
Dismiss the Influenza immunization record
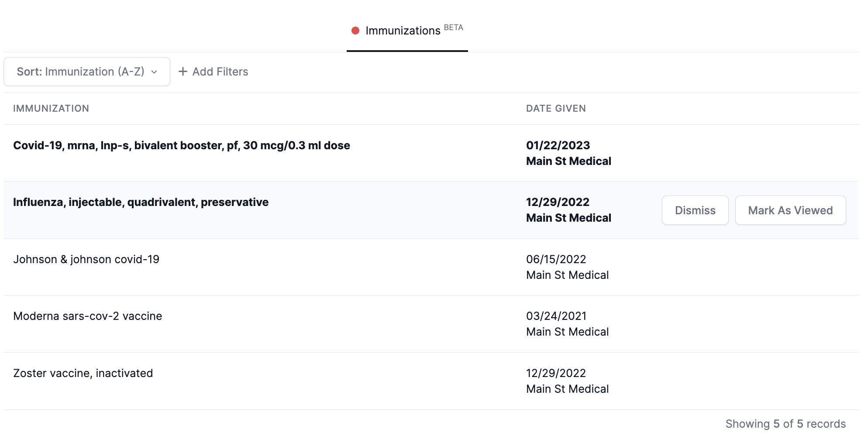point(695,210)
